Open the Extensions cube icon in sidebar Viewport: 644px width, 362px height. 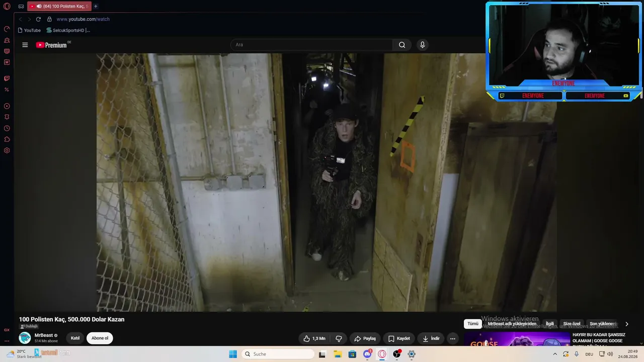coord(7,139)
